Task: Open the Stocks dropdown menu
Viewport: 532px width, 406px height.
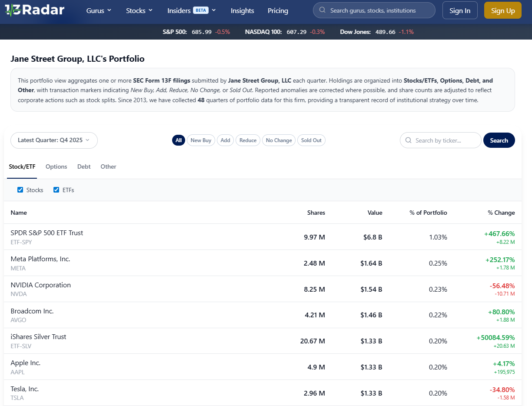Action: point(139,10)
